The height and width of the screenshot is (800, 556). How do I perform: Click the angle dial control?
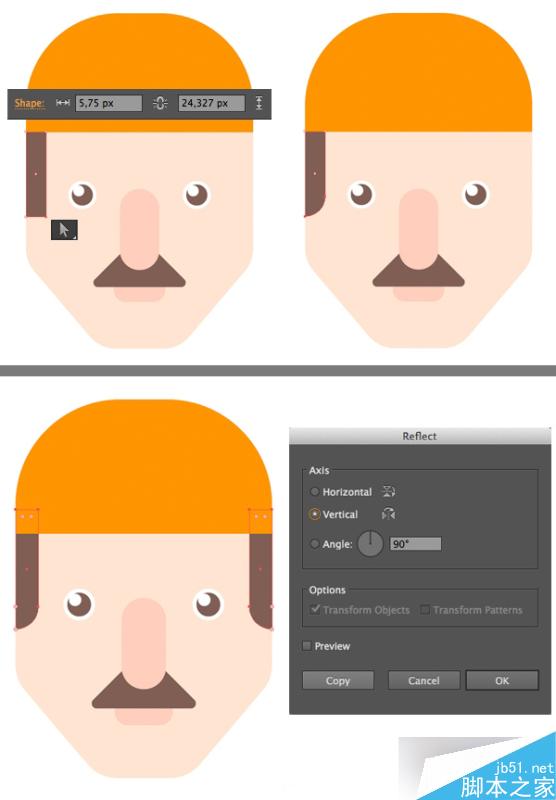pos(370,543)
